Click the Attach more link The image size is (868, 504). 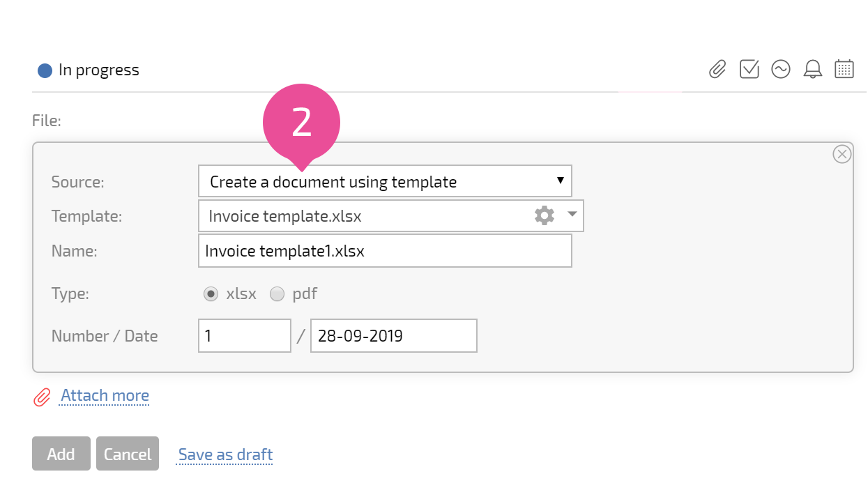pyautogui.click(x=105, y=396)
